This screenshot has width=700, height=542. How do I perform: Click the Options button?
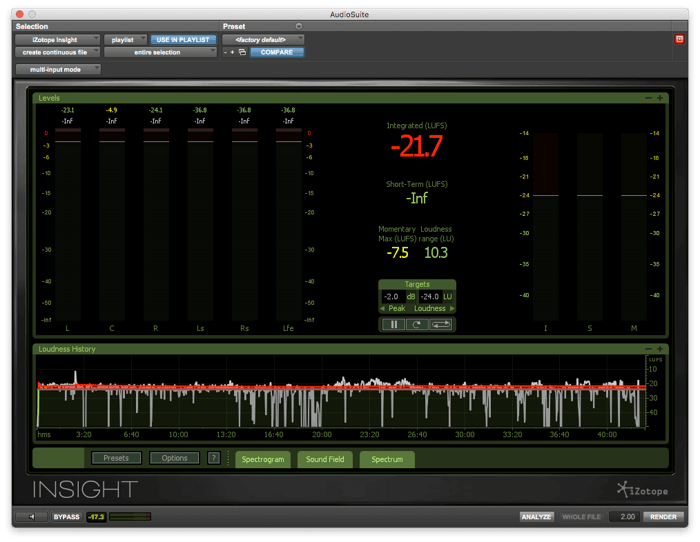pyautogui.click(x=175, y=458)
